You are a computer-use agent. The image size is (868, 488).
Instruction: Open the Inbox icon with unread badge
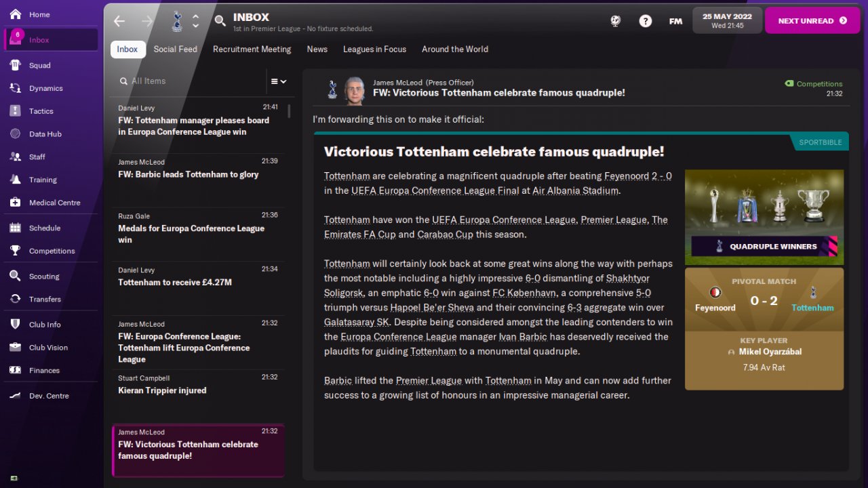(x=15, y=39)
